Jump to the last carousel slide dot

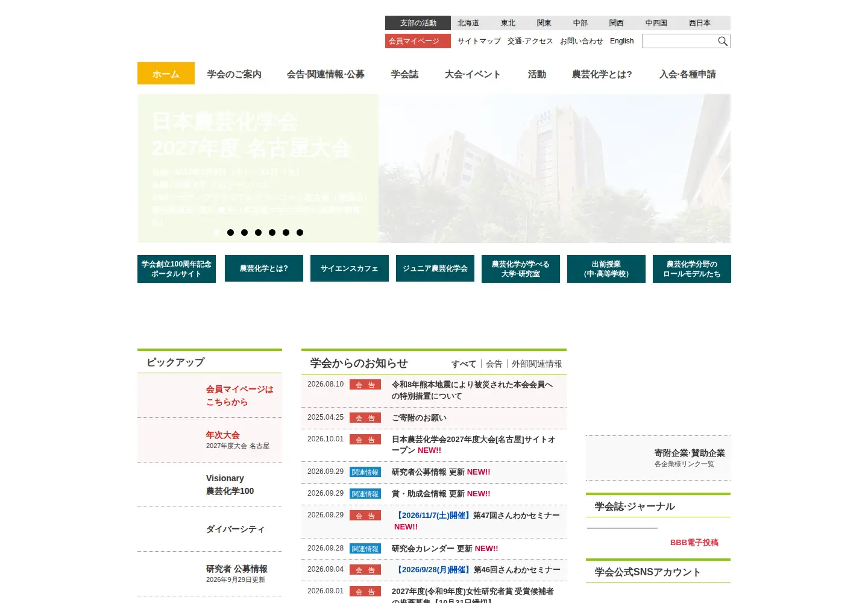[300, 232]
